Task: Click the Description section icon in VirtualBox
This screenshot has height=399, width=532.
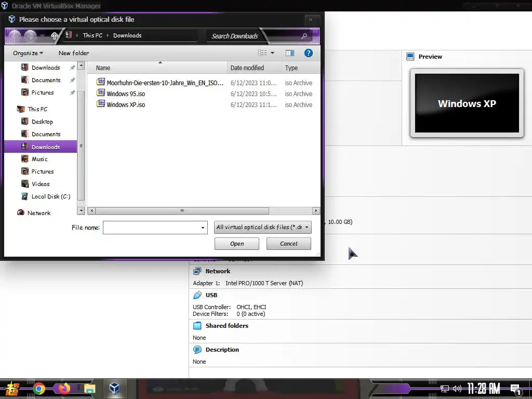Action: click(197, 350)
